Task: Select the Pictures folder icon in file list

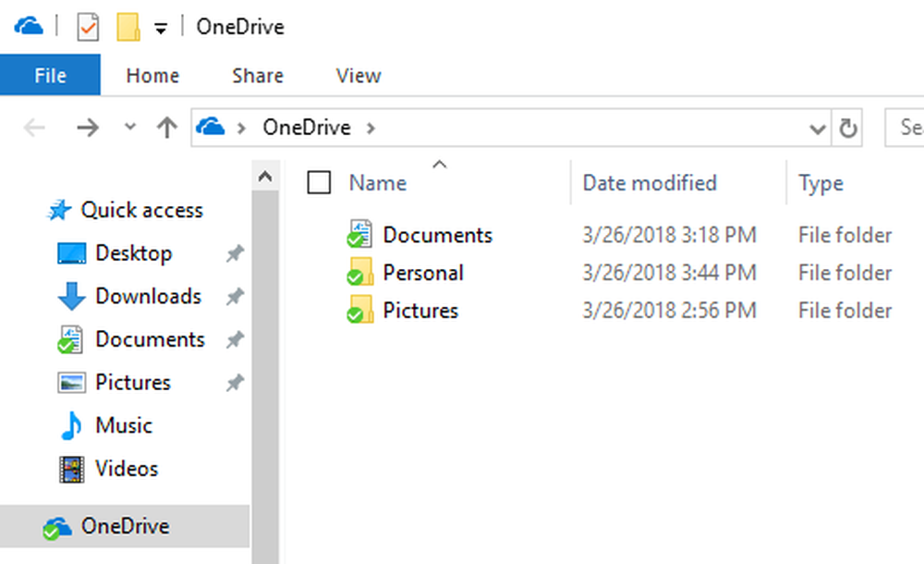Action: 360,309
